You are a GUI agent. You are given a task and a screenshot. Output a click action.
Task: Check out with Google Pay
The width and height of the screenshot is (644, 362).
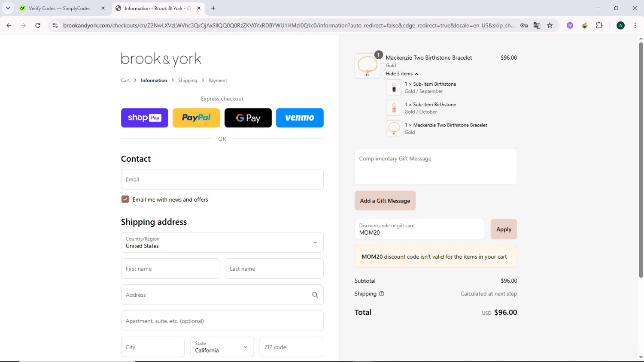pos(248,118)
